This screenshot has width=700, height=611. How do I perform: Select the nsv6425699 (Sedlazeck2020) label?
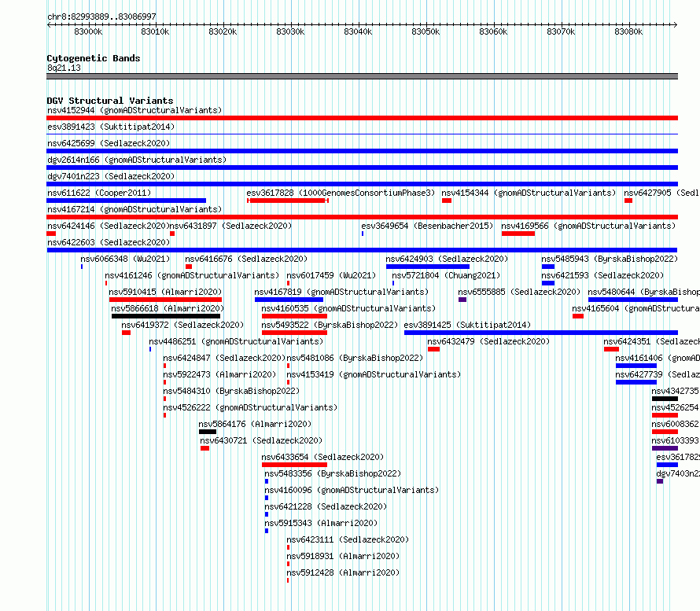[x=109, y=143]
